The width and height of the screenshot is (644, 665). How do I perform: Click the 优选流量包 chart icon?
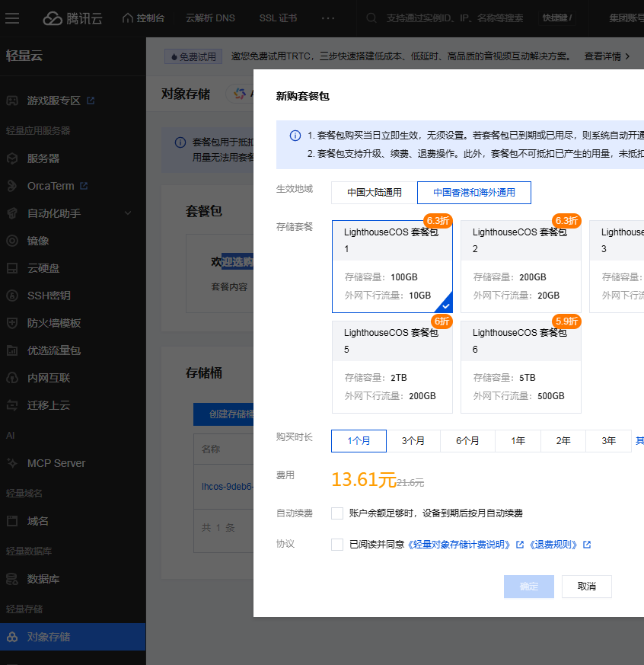[12, 350]
